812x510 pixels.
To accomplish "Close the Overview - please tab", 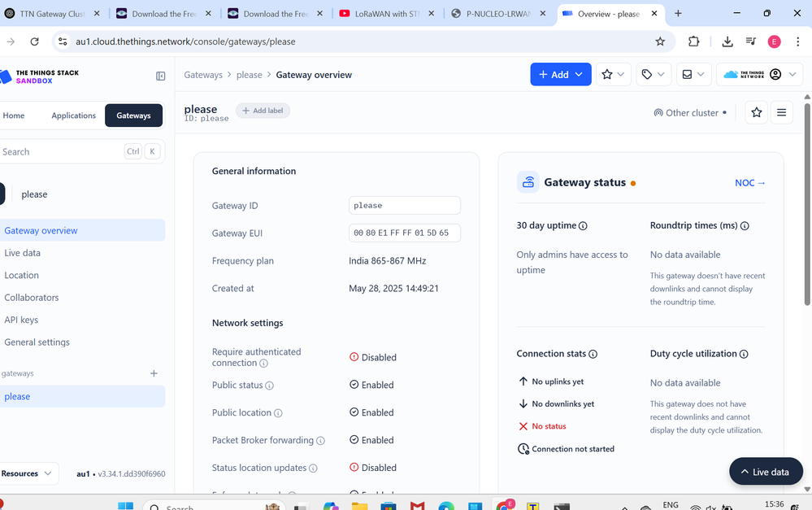I will pos(654,14).
